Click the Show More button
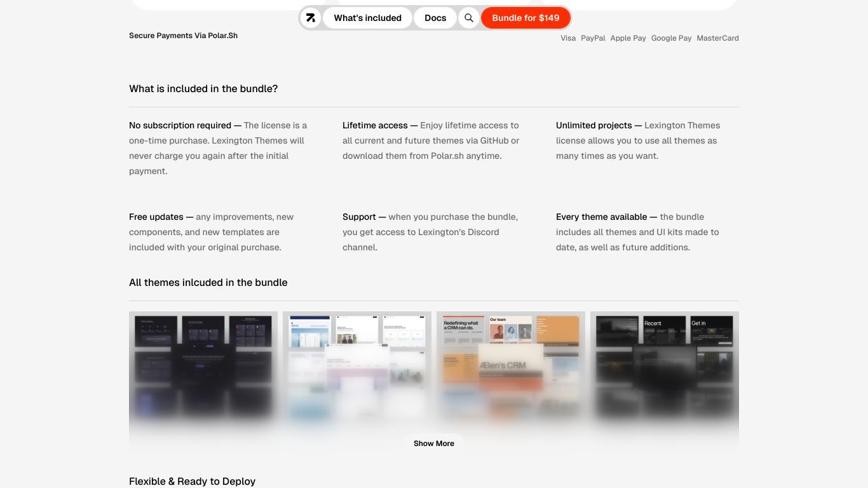 pos(434,444)
